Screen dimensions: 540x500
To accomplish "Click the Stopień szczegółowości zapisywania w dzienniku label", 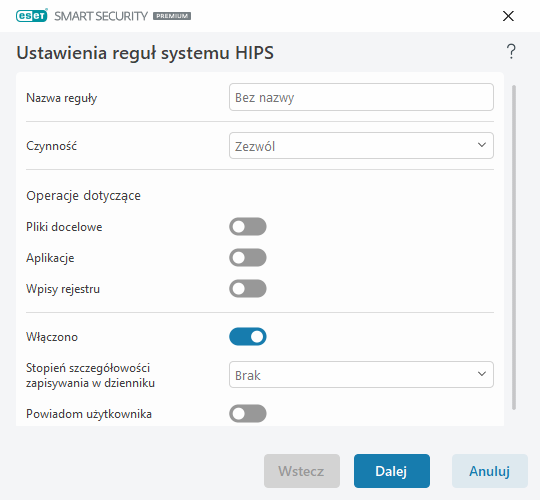I will pyautogui.click(x=90, y=375).
